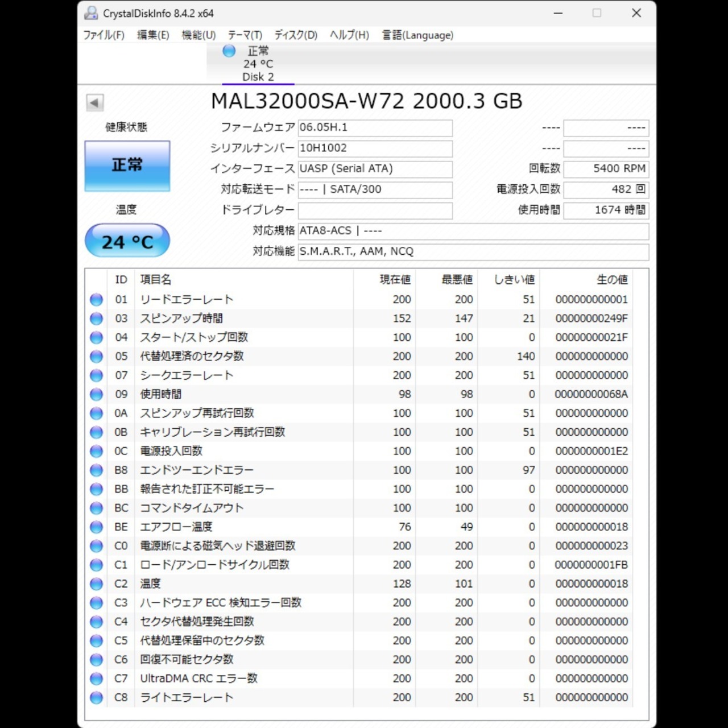Click status orb for ID BE エアフロー温度
The width and height of the screenshot is (728, 728).
96,527
